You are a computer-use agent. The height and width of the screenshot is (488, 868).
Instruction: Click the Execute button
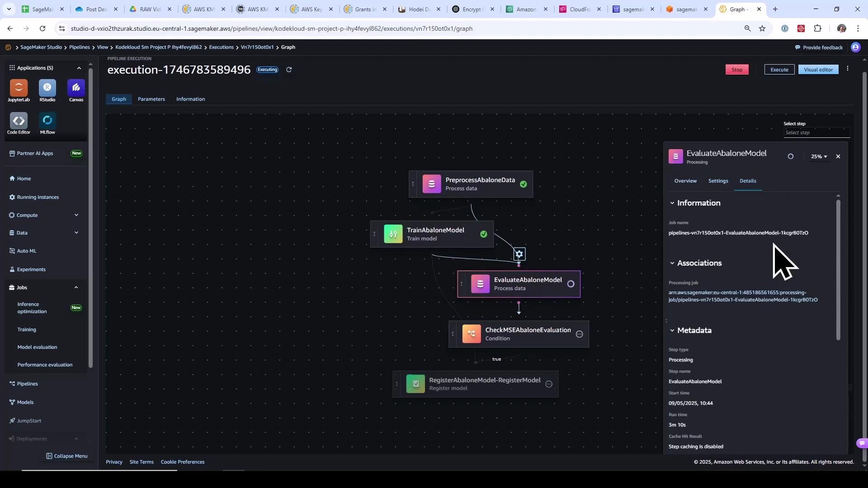point(779,70)
